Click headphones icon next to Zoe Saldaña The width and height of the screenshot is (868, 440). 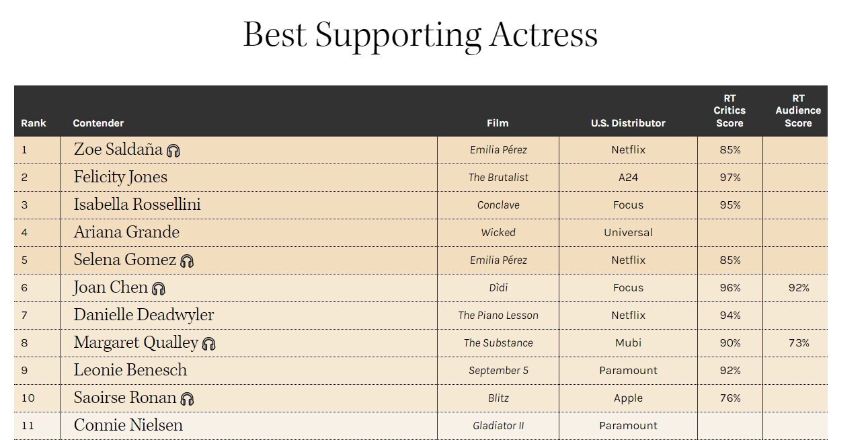click(173, 151)
